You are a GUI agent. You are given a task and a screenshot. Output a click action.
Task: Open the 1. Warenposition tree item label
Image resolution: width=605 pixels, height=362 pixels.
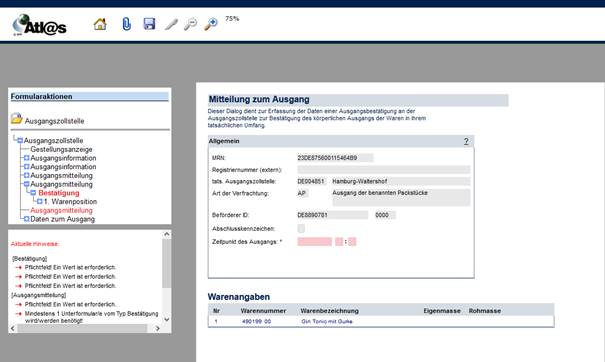70,201
